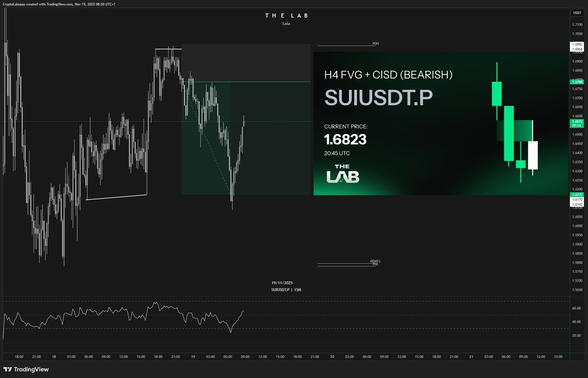Click the green 1.6788 price label

tap(577, 82)
